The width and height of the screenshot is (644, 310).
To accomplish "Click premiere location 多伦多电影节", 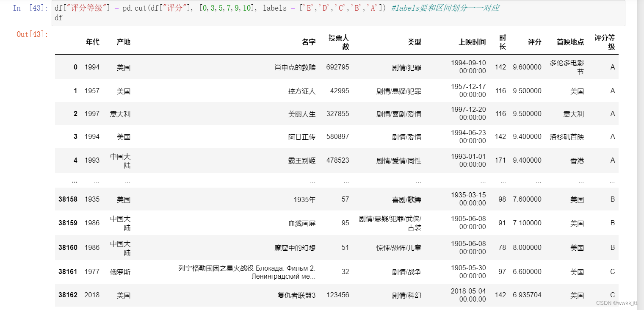I will point(567,67).
